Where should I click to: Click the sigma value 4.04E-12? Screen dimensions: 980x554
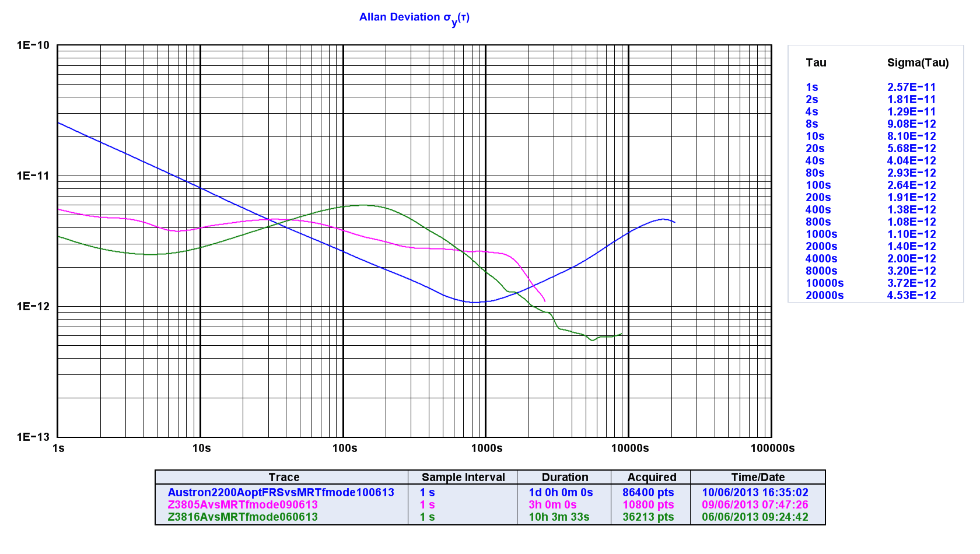(911, 160)
